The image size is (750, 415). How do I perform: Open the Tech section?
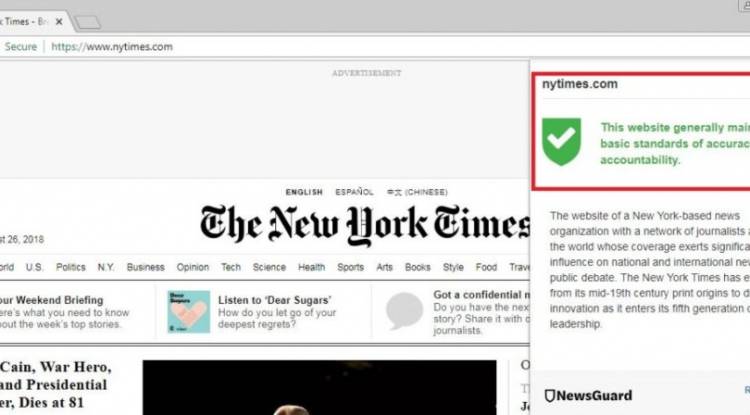pyautogui.click(x=231, y=267)
